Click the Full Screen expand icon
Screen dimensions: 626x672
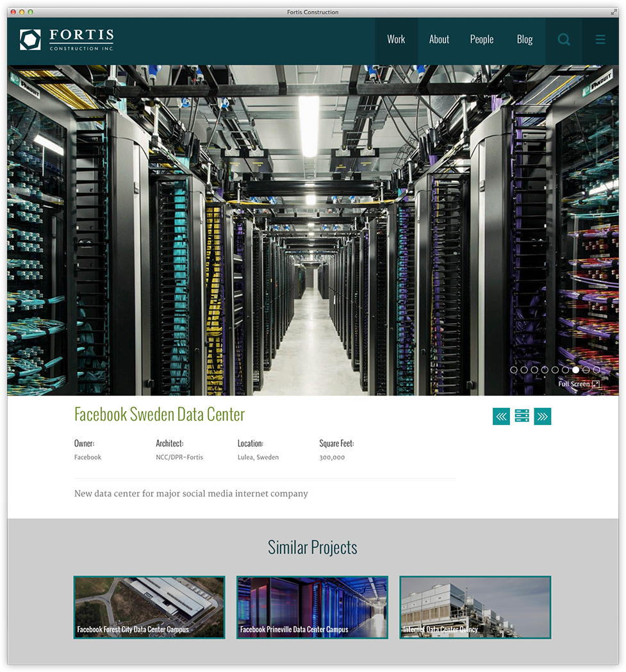pyautogui.click(x=596, y=384)
